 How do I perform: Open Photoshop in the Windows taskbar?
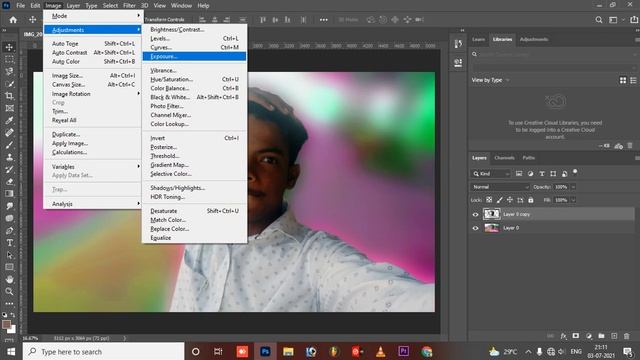pyautogui.click(x=265, y=351)
